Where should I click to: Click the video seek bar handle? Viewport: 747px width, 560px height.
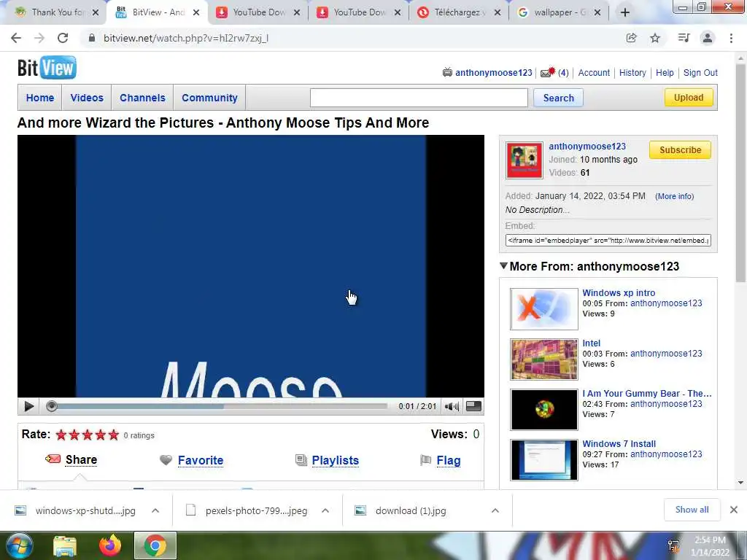52,406
